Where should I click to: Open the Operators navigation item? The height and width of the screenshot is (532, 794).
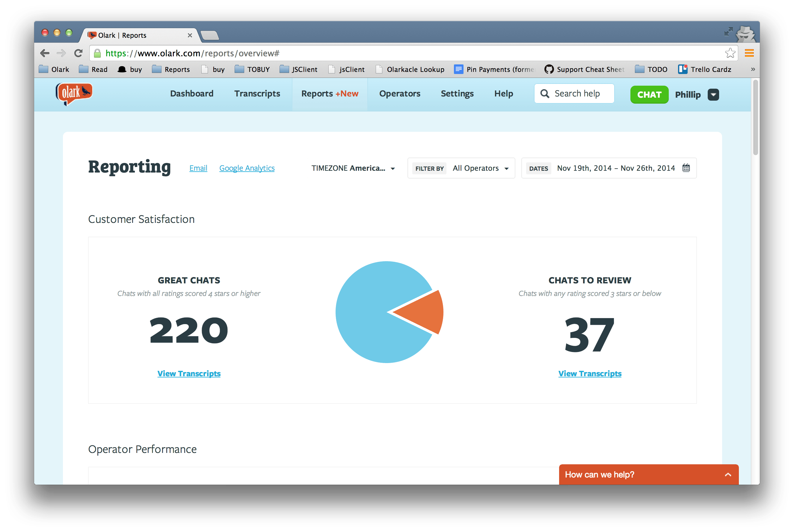pos(400,94)
